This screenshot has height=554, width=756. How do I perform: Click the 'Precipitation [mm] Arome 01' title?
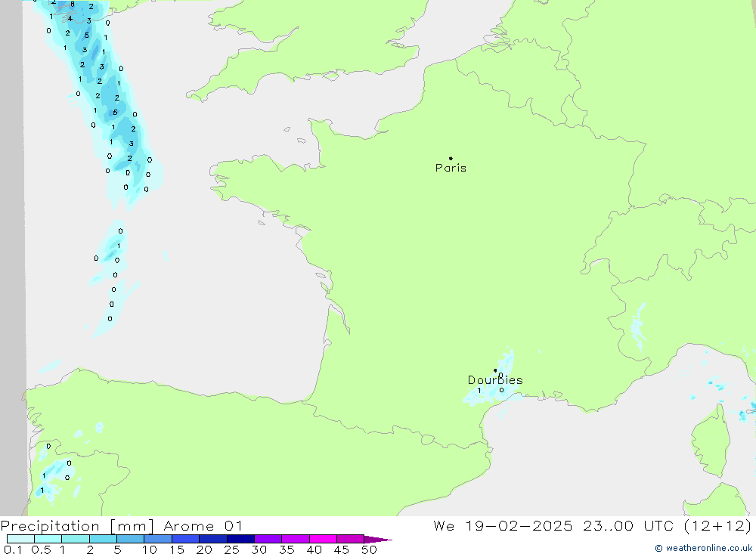coord(122,525)
